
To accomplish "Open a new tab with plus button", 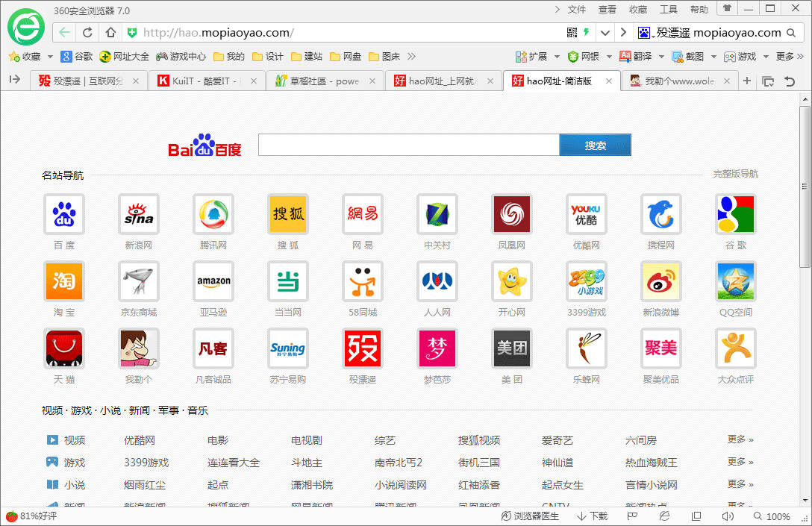I will tap(747, 81).
